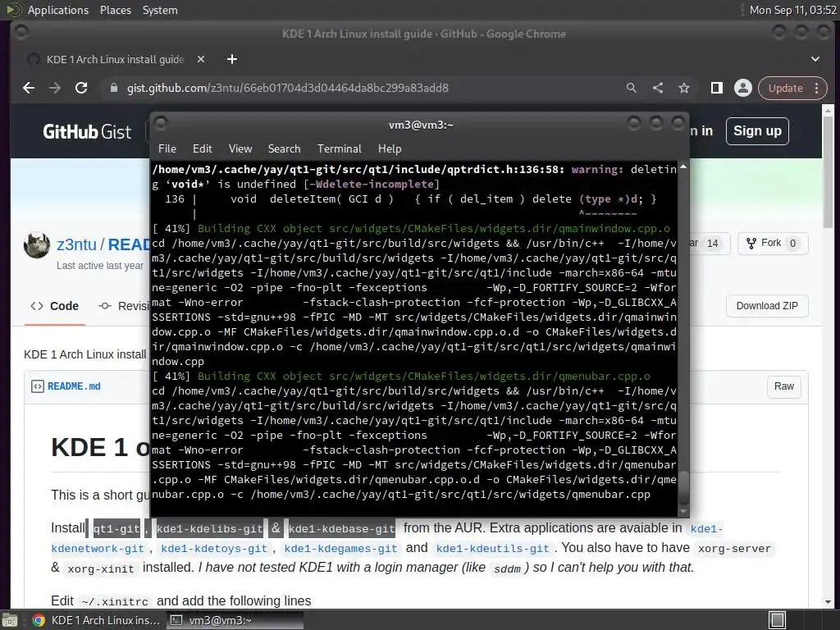Image resolution: width=840 pixels, height=630 pixels.
Task: Open a new Chrome tab
Action: click(x=232, y=59)
